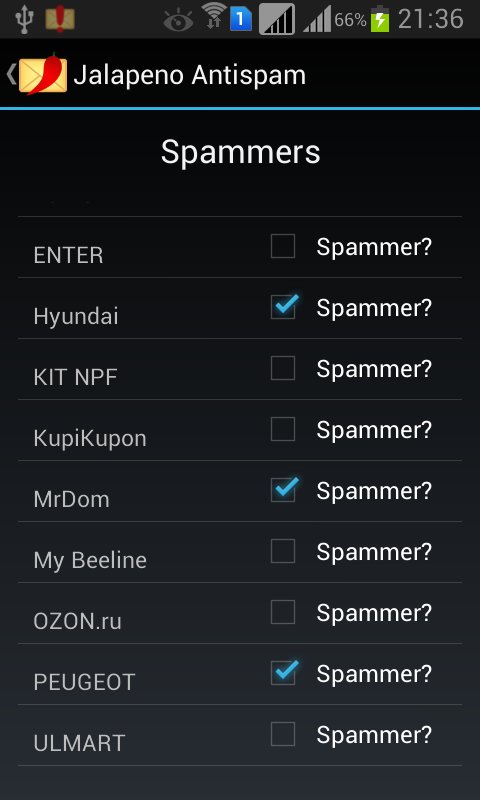Uncheck the Hyundai spammer checkbox
This screenshot has width=480, height=800.
283,307
